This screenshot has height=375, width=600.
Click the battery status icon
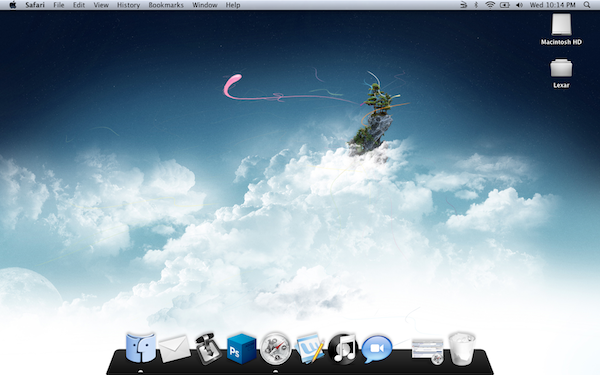point(505,5)
